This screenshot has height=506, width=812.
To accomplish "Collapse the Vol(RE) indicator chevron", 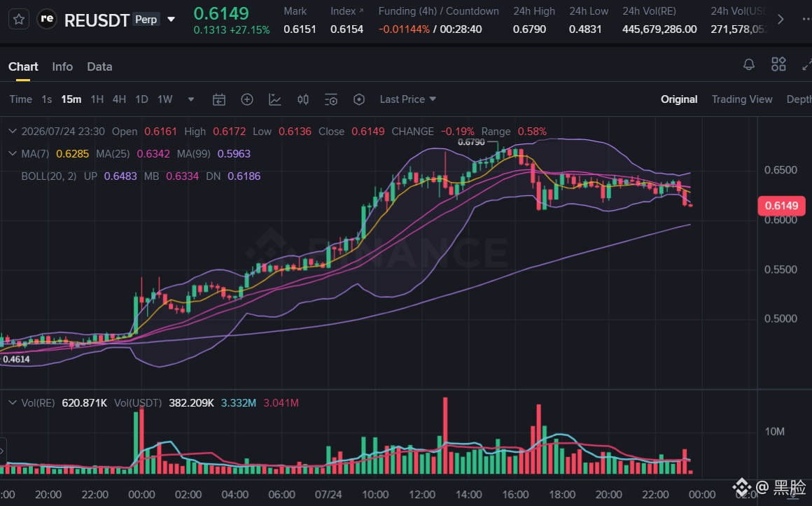I will 13,403.
